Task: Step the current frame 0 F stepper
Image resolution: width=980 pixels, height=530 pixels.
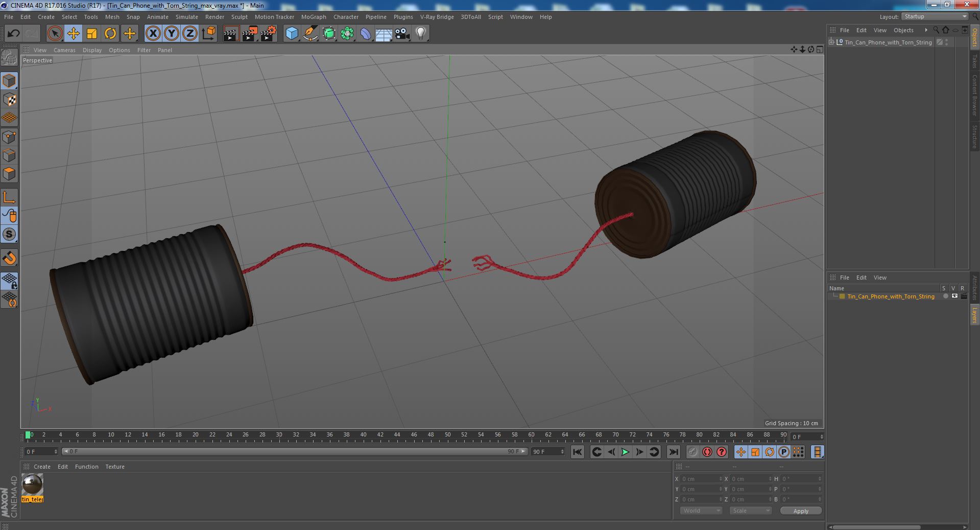Action: tap(822, 437)
